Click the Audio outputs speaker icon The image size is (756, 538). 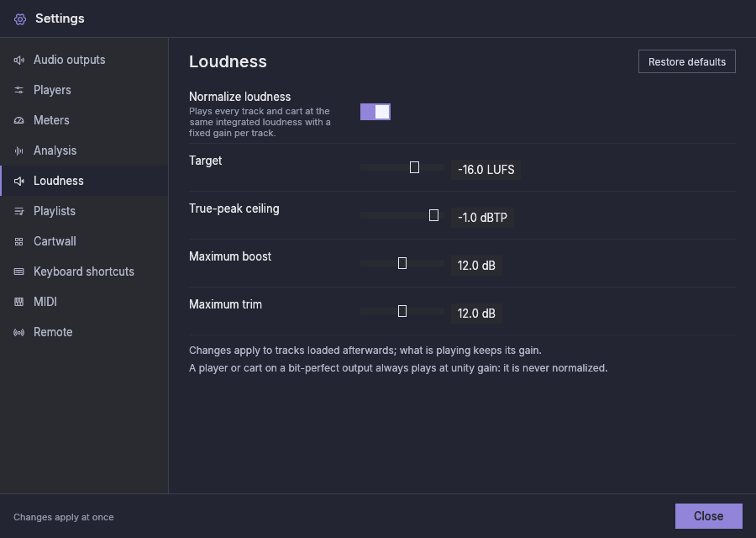pyautogui.click(x=18, y=60)
